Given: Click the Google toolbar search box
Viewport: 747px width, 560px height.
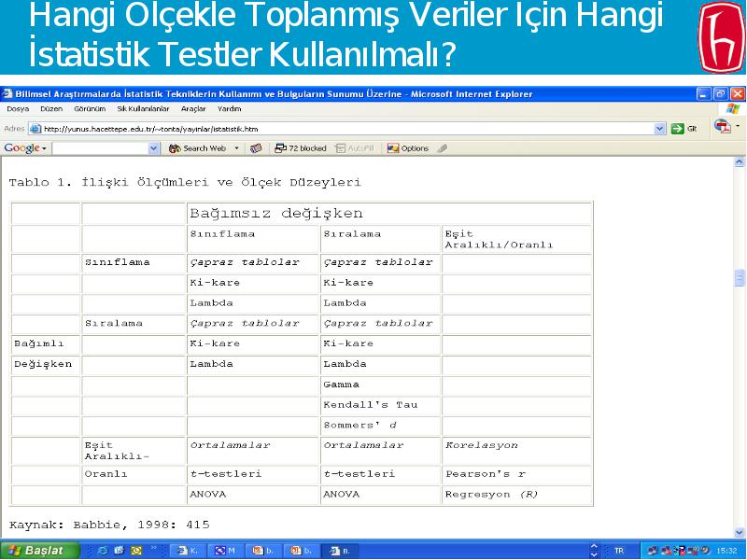Looking at the screenshot, I should click(101, 148).
